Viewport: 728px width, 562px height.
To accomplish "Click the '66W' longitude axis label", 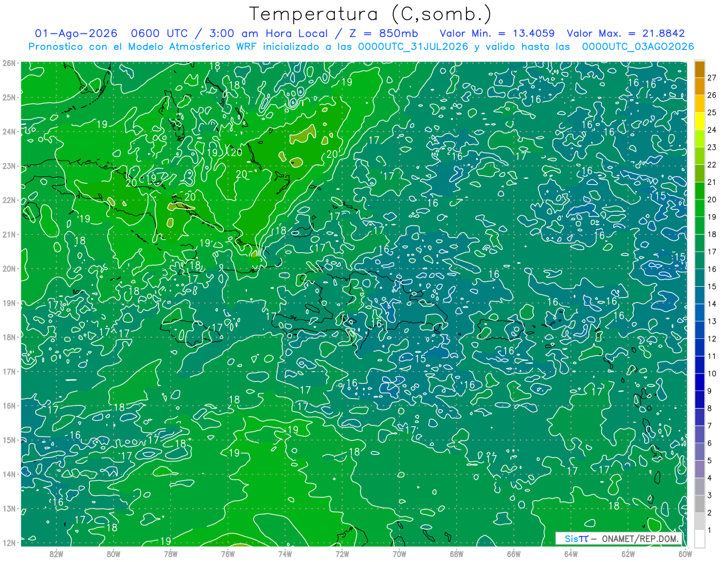I will [x=513, y=554].
